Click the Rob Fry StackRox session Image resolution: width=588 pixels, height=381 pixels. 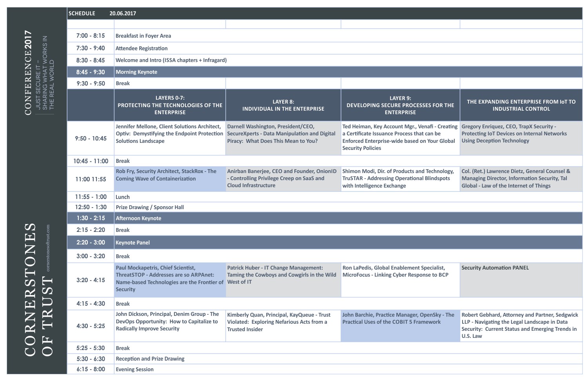170,179
